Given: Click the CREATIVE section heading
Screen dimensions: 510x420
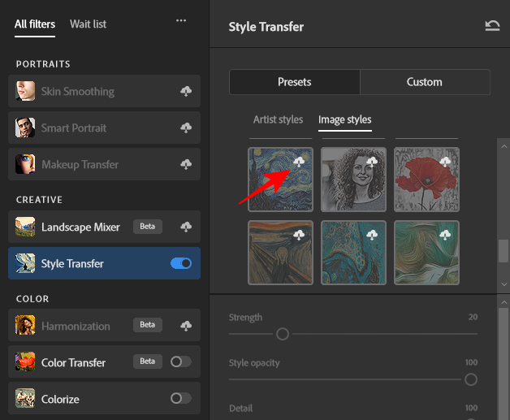Looking at the screenshot, I should point(39,200).
